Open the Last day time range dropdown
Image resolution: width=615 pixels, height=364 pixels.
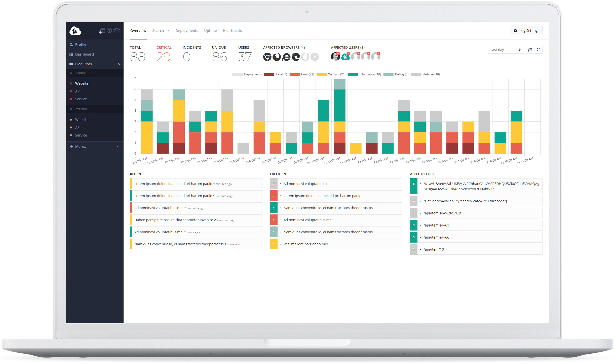click(x=506, y=50)
